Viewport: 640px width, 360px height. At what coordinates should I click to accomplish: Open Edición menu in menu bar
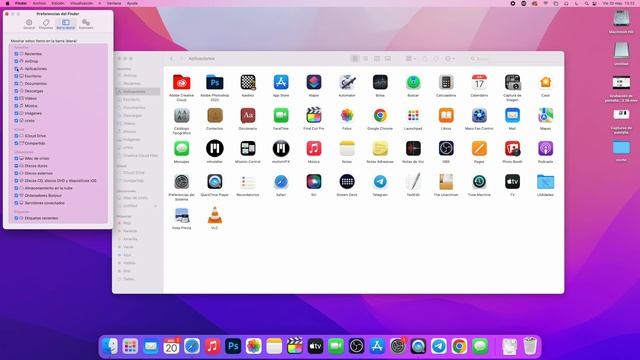coord(58,3)
